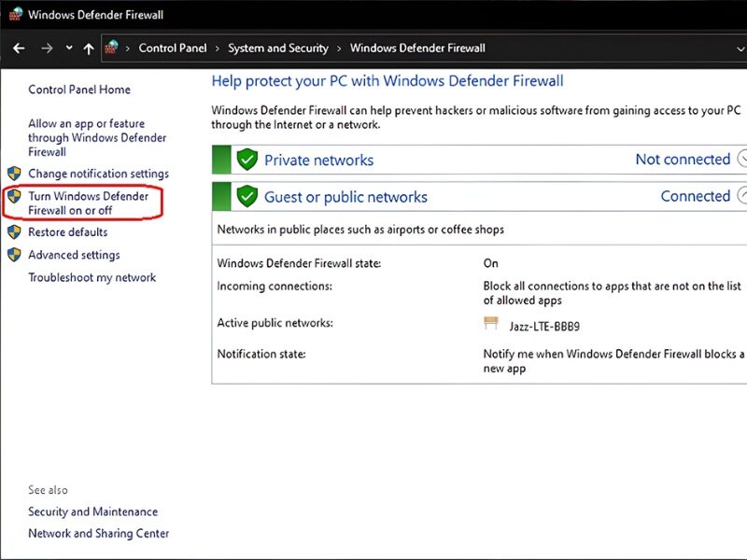Open Network and Sharing Center link
Viewport: 747px width, 560px height.
pos(98,534)
